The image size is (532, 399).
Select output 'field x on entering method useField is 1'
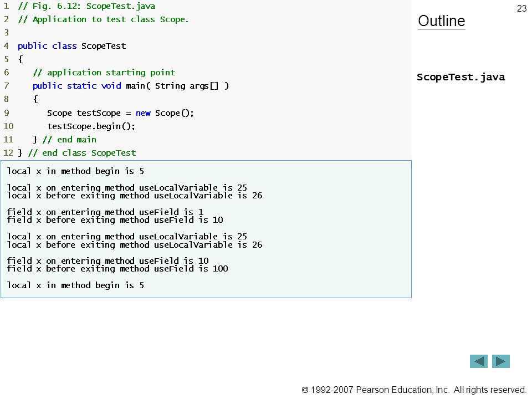pos(105,212)
